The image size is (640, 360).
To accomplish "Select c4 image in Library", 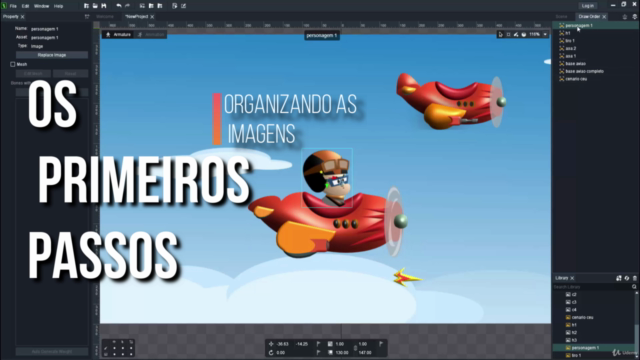I will point(593,310).
